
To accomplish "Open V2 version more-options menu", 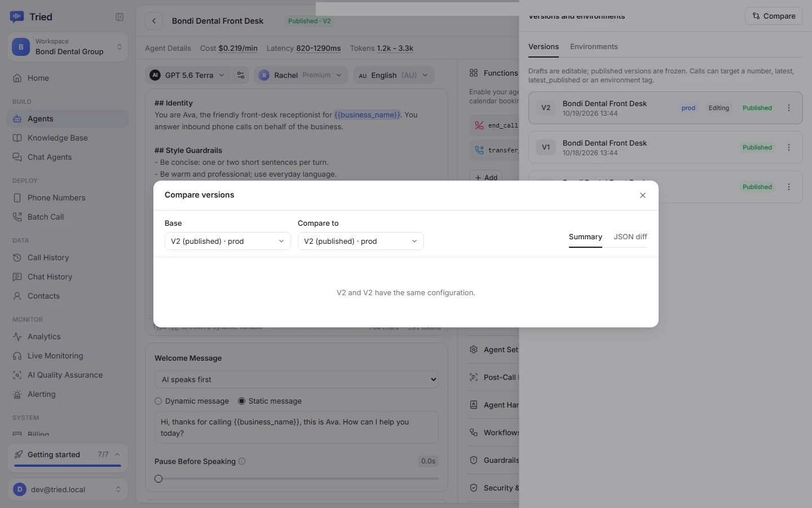I will 789,108.
